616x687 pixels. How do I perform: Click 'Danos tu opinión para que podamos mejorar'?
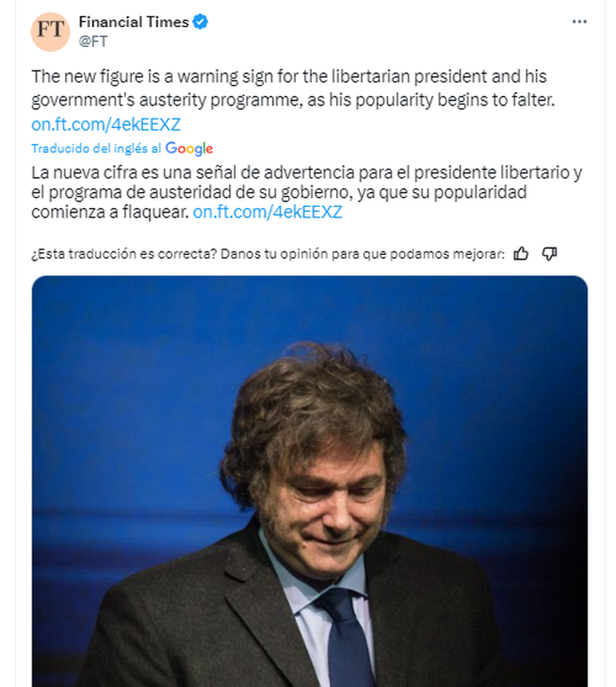click(362, 254)
